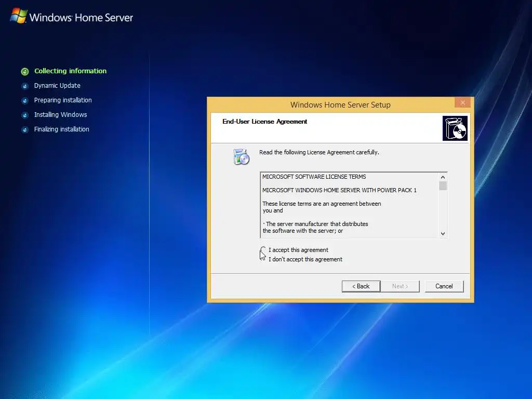Click the Finalizing installation step bullet icon
The width and height of the screenshot is (532, 399).
coord(25,129)
